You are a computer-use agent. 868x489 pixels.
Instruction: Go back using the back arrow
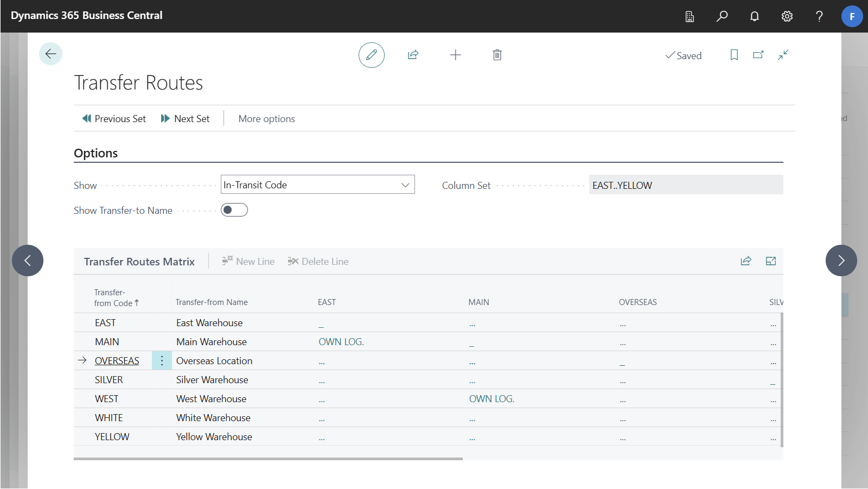point(51,54)
